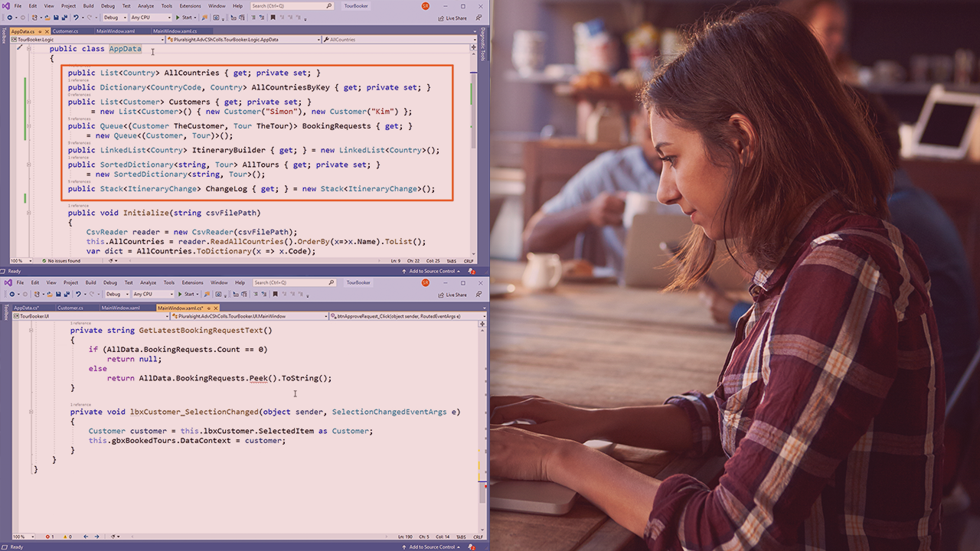Screen dimensions: 980x551
Task: Toggle a bookmark using the bookmark toolbar icon
Action: [x=272, y=17]
